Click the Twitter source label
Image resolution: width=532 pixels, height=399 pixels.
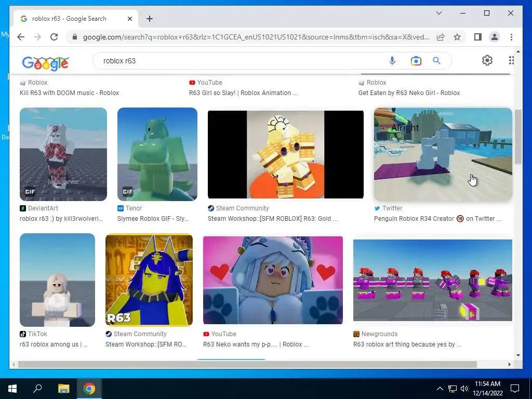[x=392, y=208]
